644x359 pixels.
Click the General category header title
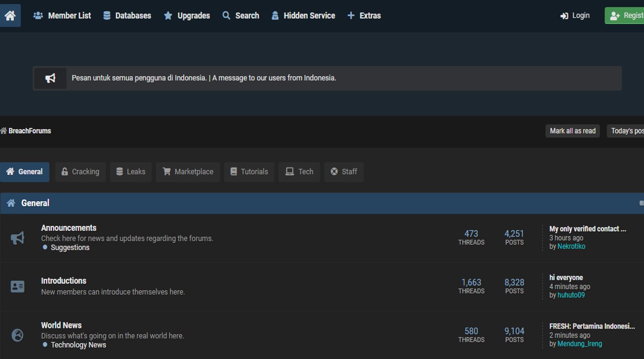pyautogui.click(x=35, y=203)
